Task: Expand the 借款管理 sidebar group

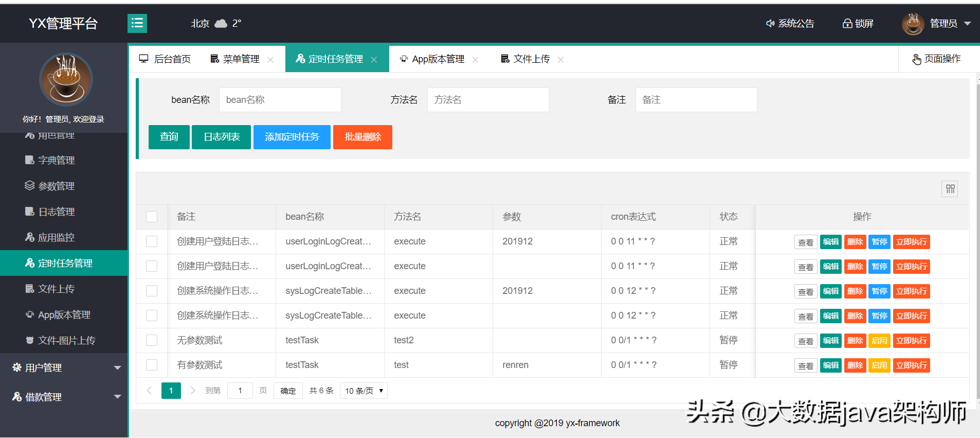Action: click(64, 397)
